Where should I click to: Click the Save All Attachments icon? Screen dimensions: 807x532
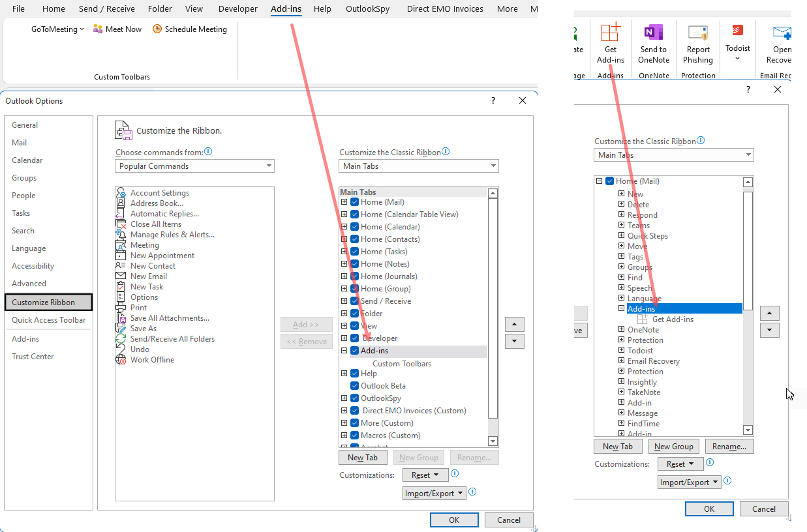[121, 318]
